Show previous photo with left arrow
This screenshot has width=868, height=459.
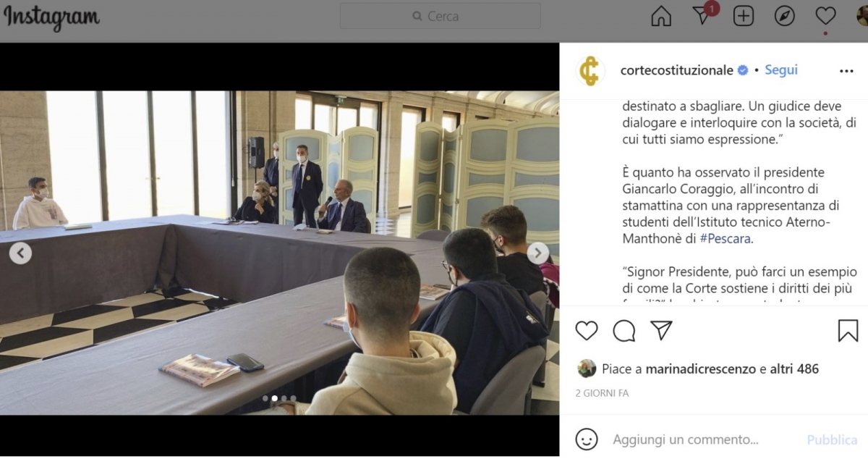tap(20, 253)
